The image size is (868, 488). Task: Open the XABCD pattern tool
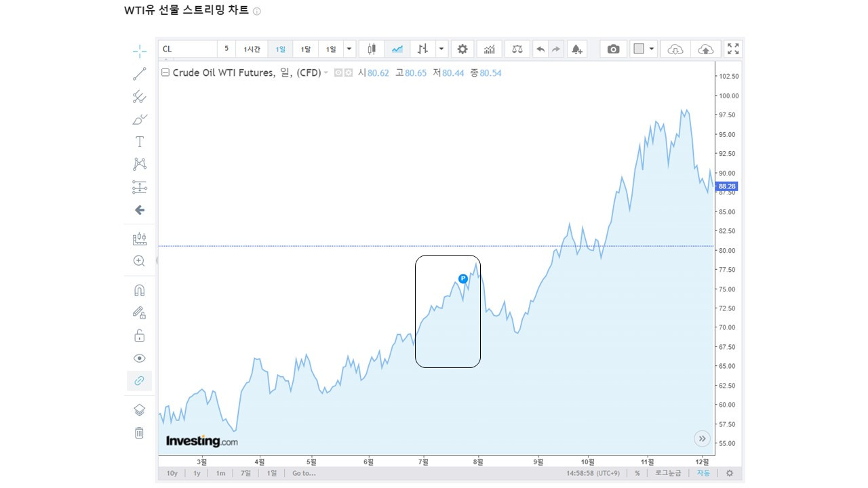pos(139,164)
